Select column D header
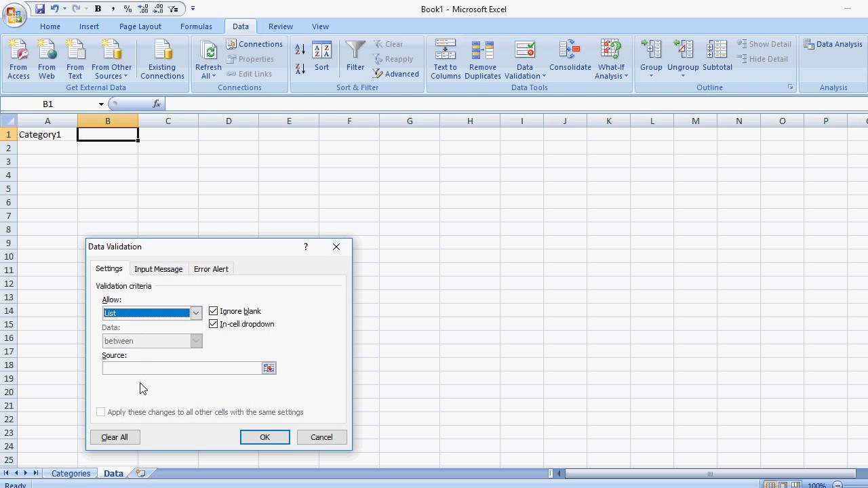The height and width of the screenshot is (488, 868). [x=229, y=121]
